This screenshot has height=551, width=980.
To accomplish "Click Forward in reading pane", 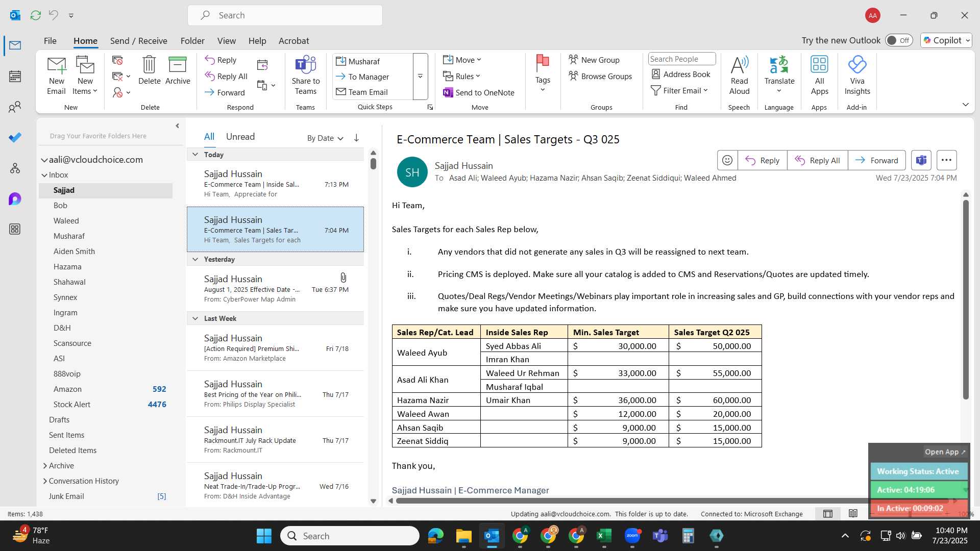I will tap(877, 160).
